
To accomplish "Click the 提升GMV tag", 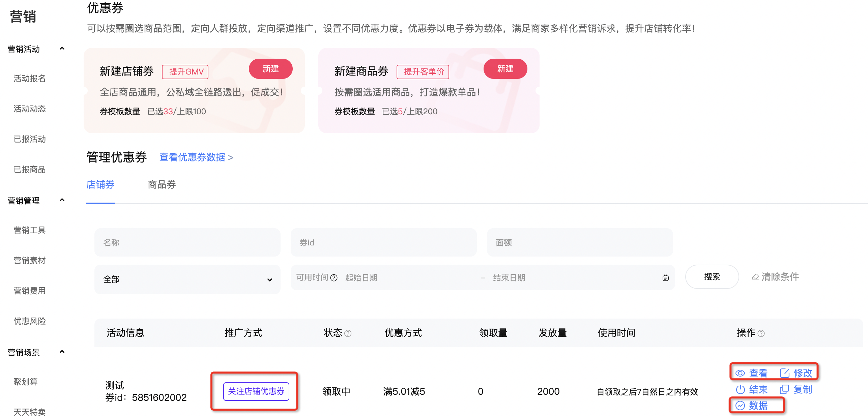I will click(x=185, y=72).
